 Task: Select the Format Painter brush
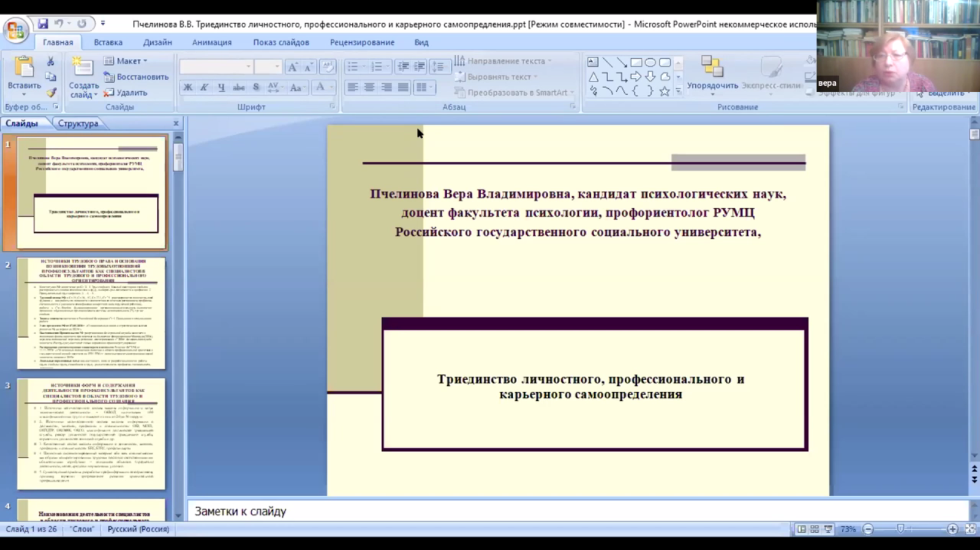(51, 92)
